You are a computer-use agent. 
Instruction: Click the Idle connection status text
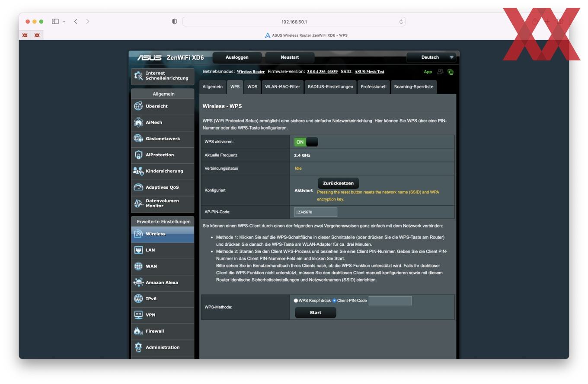tap(298, 168)
